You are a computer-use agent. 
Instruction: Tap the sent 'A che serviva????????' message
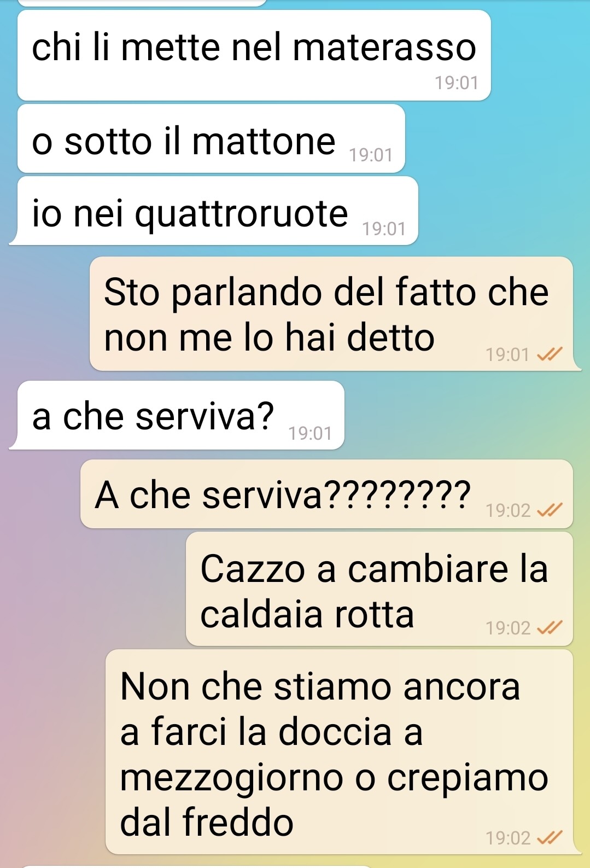(x=326, y=494)
